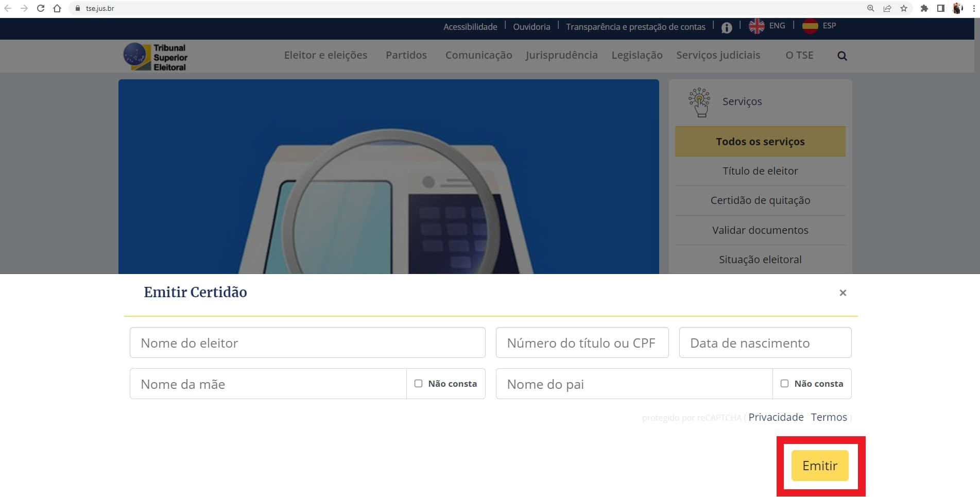Open the Jurisprudência menu
Screen dimensions: 980x497
561,55
